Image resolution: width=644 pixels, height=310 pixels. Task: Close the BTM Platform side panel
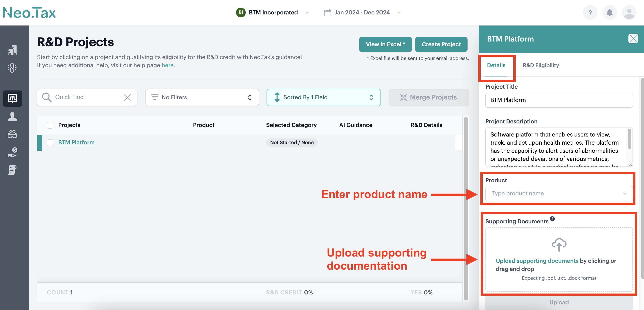pyautogui.click(x=633, y=39)
